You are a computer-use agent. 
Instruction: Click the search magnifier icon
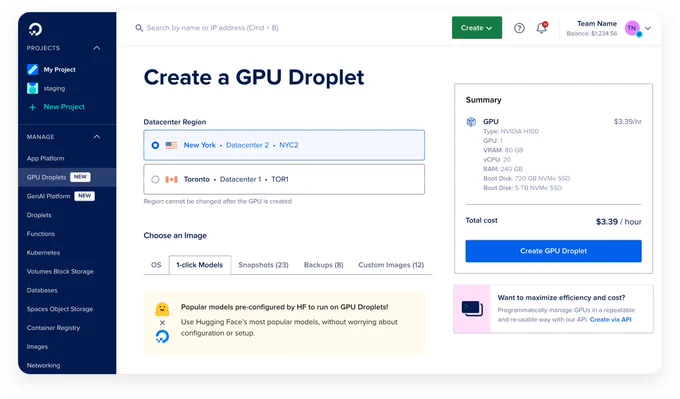(139, 28)
